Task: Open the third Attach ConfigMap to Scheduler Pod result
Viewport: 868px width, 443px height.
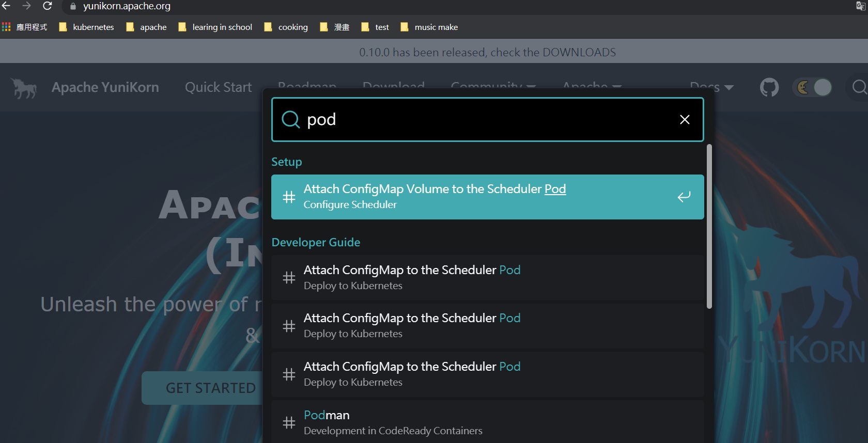Action: 487,374
